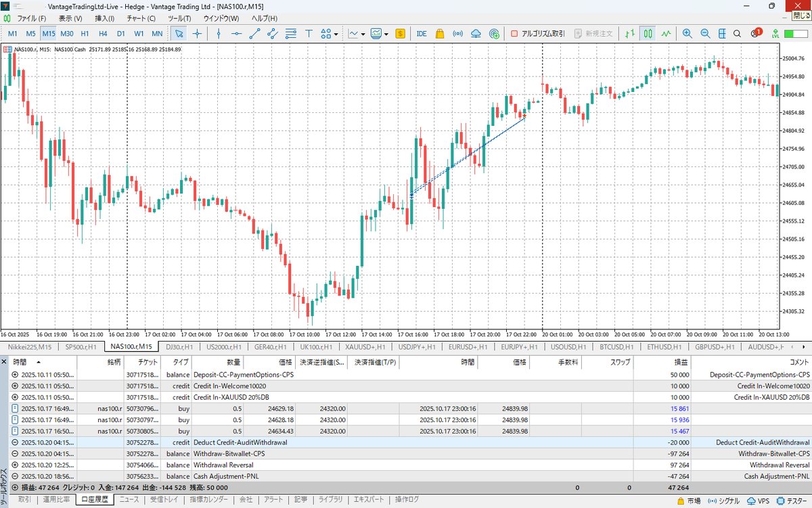
Task: Click the シグナル status bar button
Action: (725, 501)
